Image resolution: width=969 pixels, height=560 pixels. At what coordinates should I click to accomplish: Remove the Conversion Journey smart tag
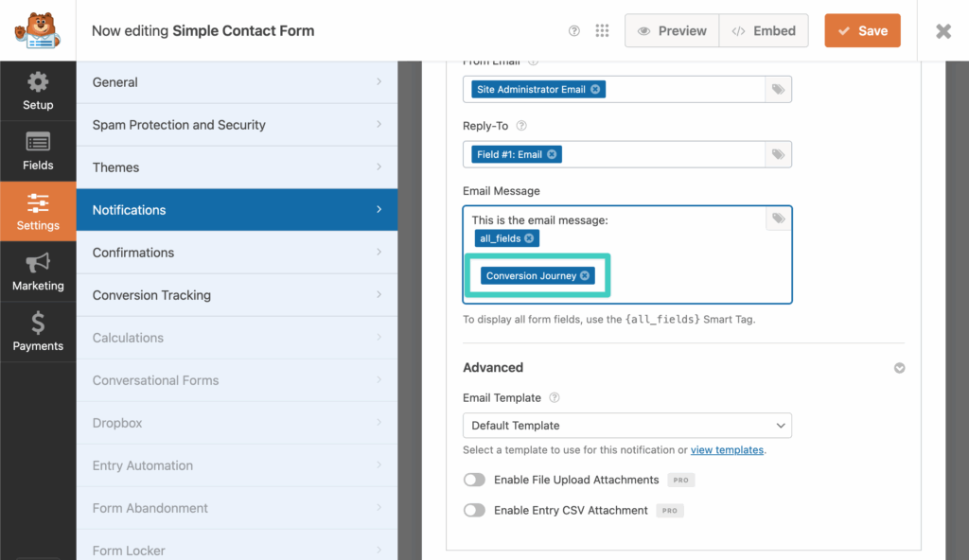coord(585,275)
